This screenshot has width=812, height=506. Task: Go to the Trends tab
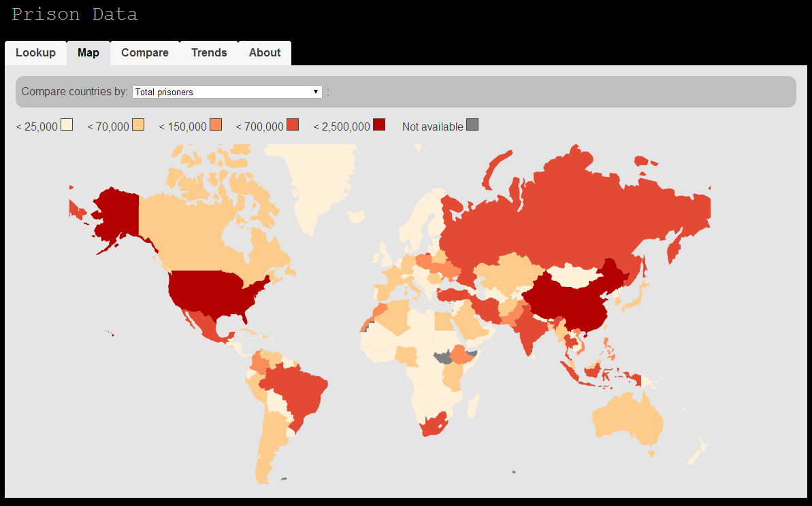209,53
